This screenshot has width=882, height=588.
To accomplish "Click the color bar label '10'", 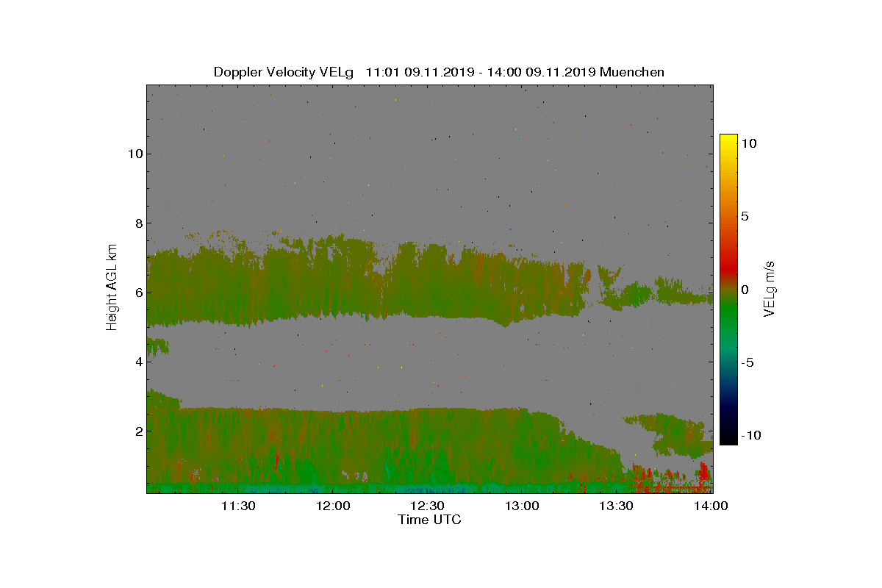I will click(749, 144).
